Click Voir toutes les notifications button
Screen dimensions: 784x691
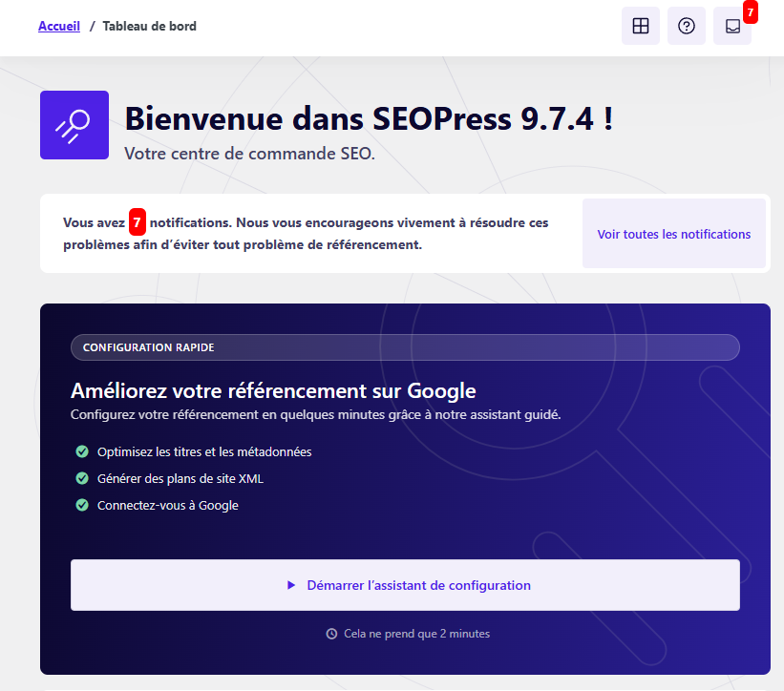click(x=673, y=234)
